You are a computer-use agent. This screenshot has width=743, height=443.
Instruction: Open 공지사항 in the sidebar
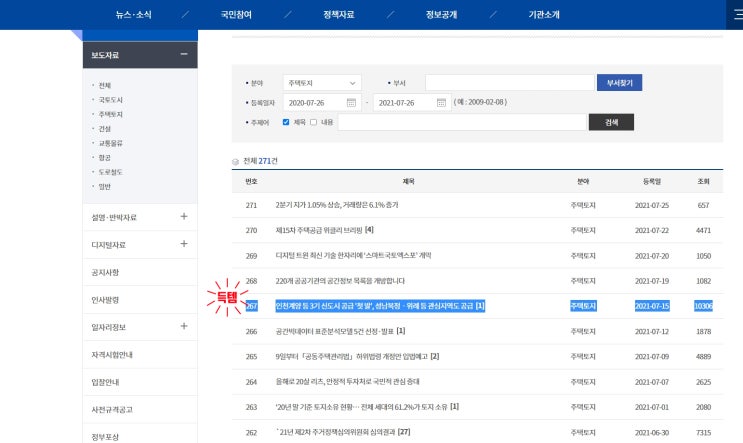[105, 272]
